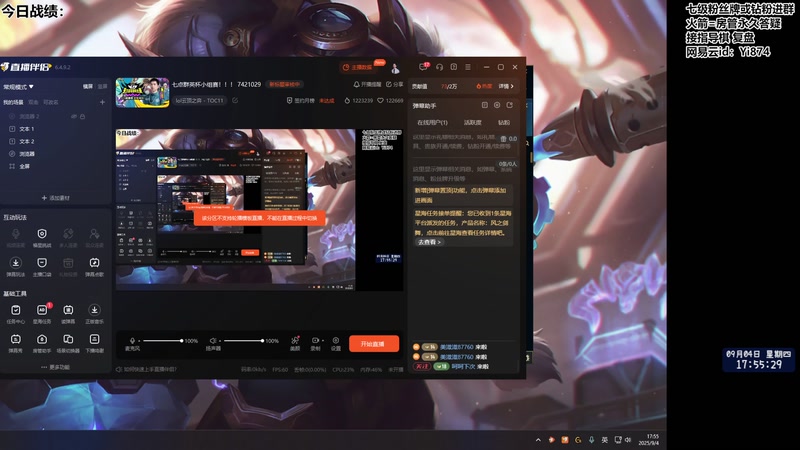The height and width of the screenshot is (450, 800).
Task: Open 场景切换器 scene switcher
Action: [x=68, y=343]
